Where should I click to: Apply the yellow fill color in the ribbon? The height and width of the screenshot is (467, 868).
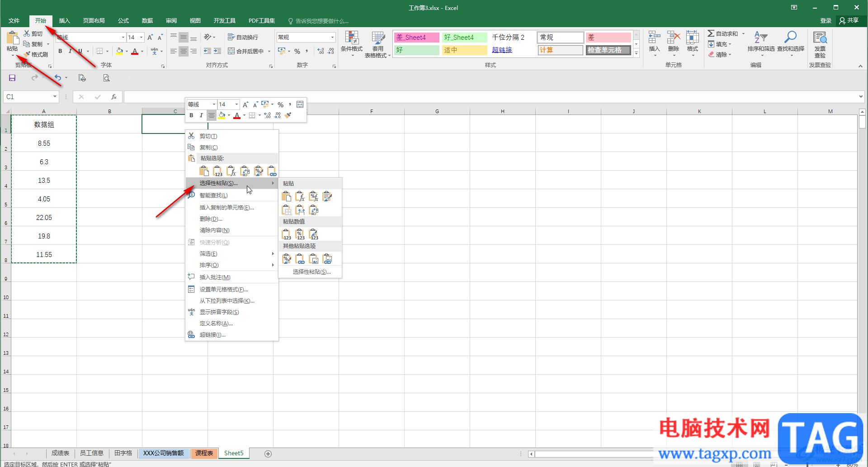(119, 51)
